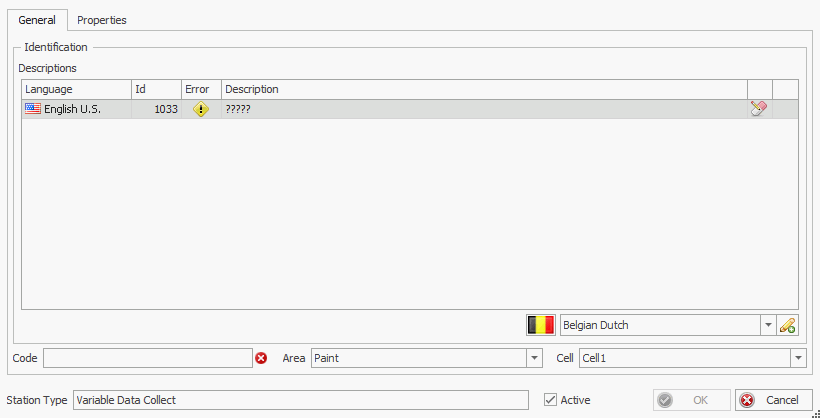Click the Description cell showing ?????
Screen dimensions: 820x418
click(484, 109)
